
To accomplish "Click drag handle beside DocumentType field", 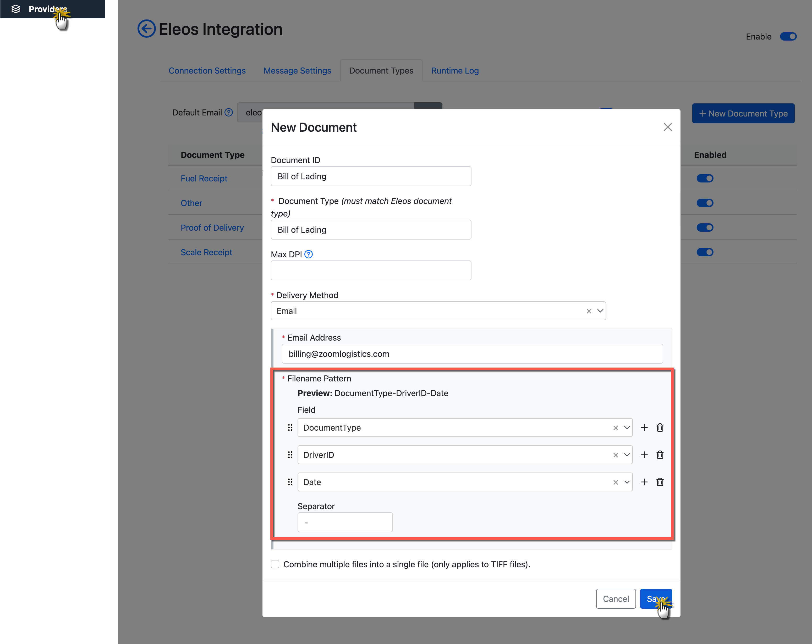I will click(290, 428).
